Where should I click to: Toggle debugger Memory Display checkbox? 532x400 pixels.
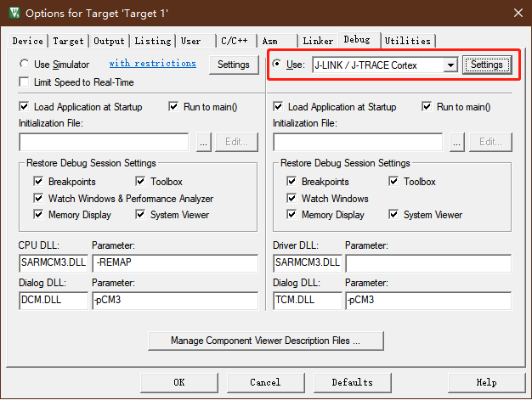[x=291, y=215]
